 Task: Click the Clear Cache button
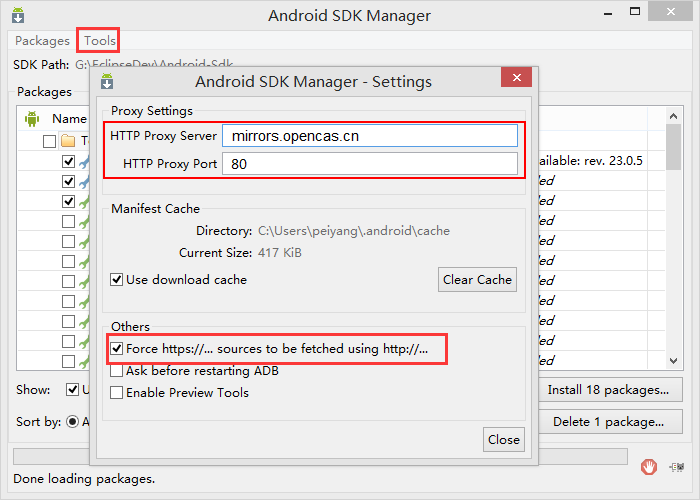(x=477, y=280)
